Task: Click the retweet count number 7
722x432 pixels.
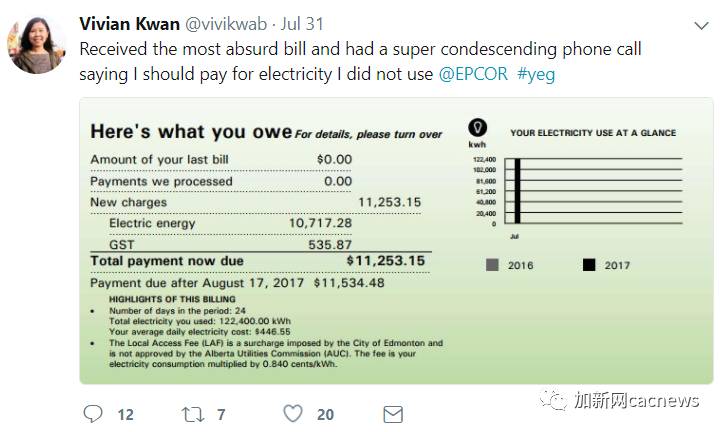Action: pyautogui.click(x=221, y=414)
